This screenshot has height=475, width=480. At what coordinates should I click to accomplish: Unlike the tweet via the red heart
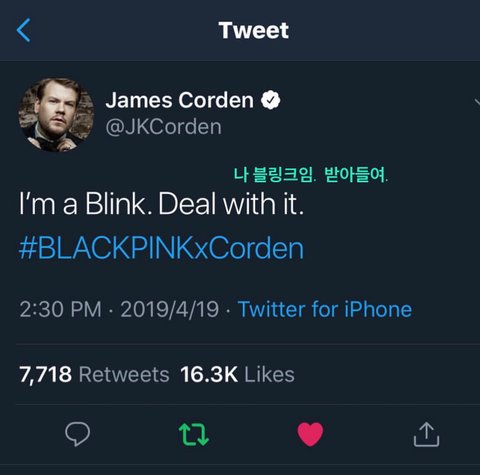click(310, 434)
